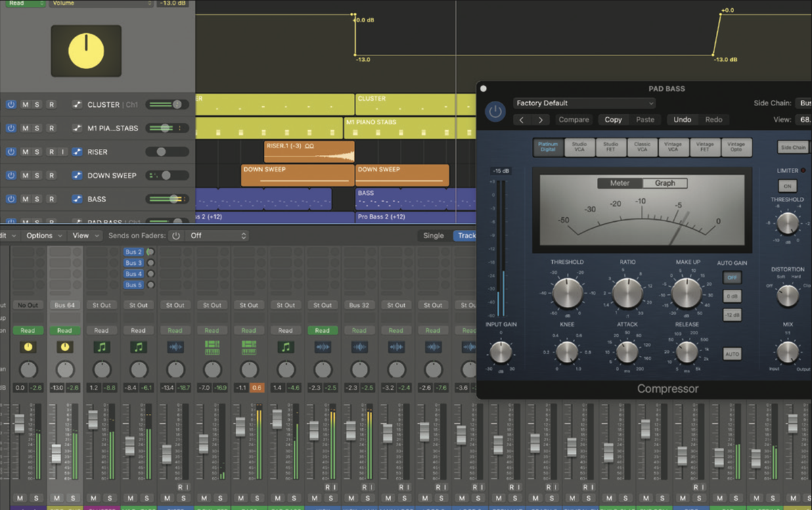
Task: Power off the Compressor plugin
Action: (495, 112)
